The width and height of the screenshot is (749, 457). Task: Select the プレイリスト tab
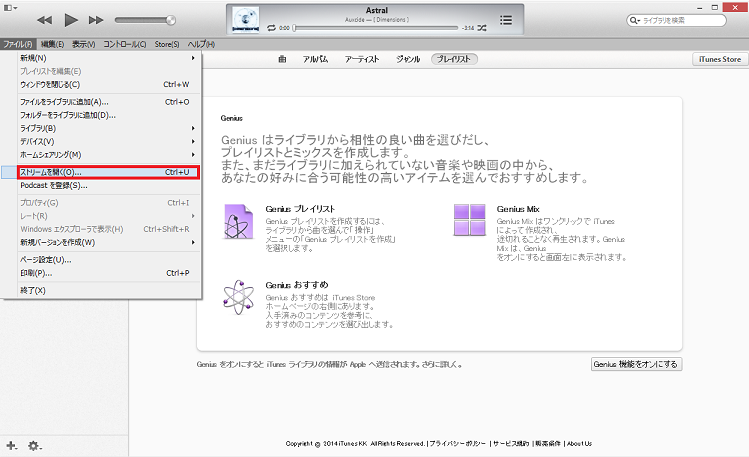(x=454, y=59)
